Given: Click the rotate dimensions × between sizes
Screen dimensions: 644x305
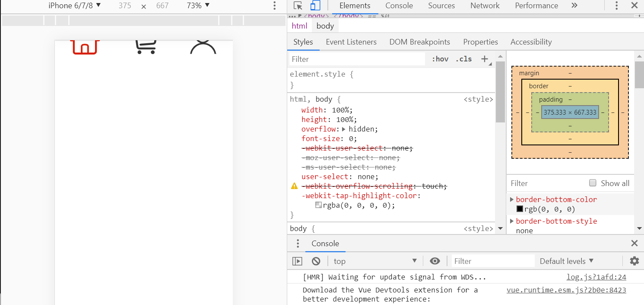Looking at the screenshot, I should (144, 6).
